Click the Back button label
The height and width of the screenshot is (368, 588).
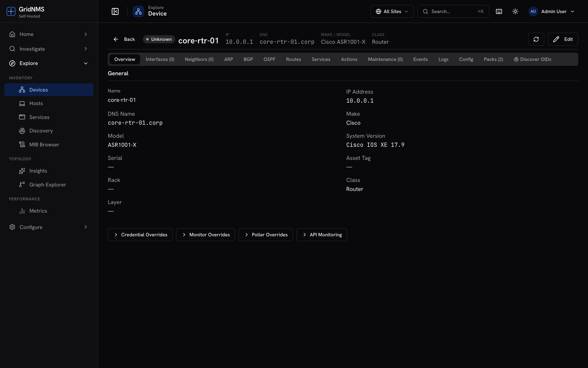pyautogui.click(x=129, y=39)
